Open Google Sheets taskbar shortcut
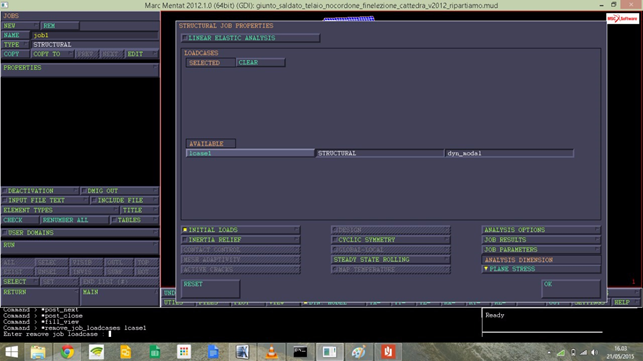Viewport: 643px width, 361px height. tap(155, 352)
